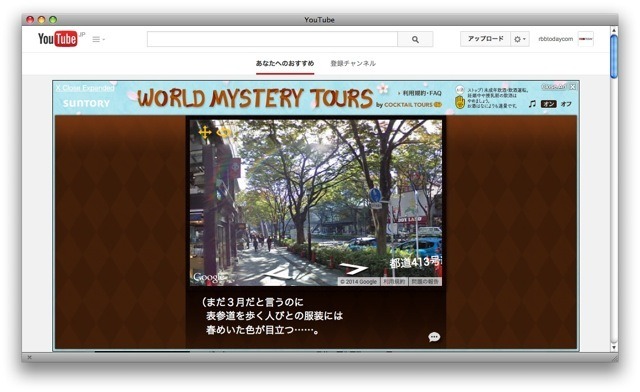
Task: Click the X at window bottom-left status bar
Action: coord(29,357)
